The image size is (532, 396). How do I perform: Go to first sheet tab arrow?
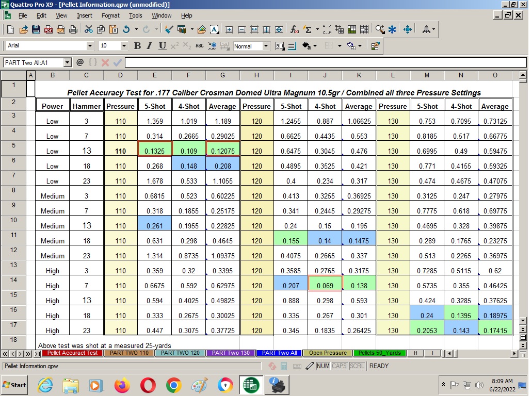tap(5, 354)
